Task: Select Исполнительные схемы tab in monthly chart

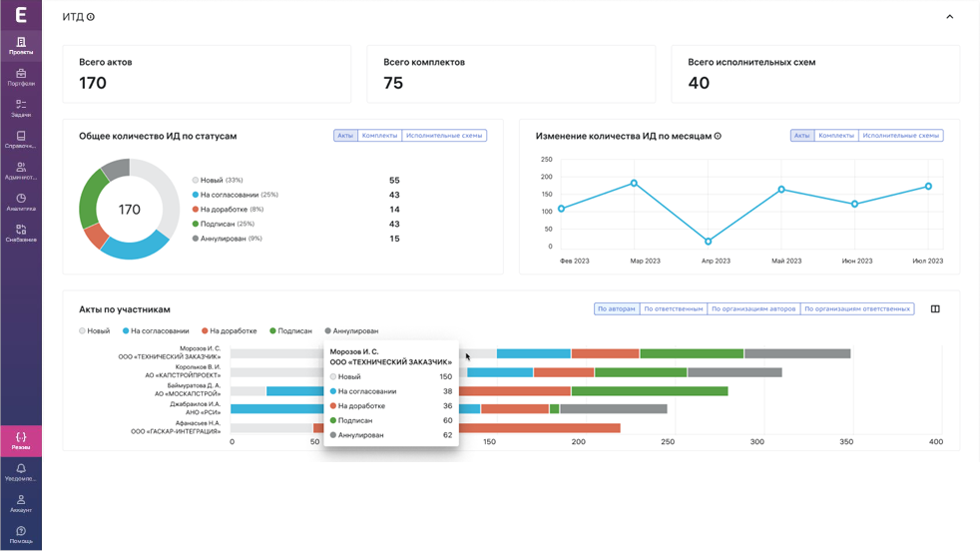Action: (900, 135)
